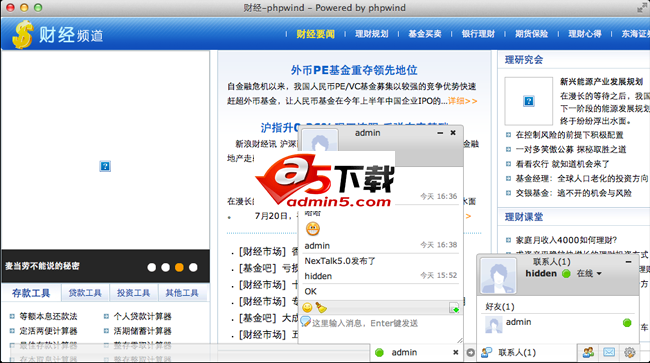Click the first [财经市场] category link
The width and height of the screenshot is (650, 363).
coord(262,252)
